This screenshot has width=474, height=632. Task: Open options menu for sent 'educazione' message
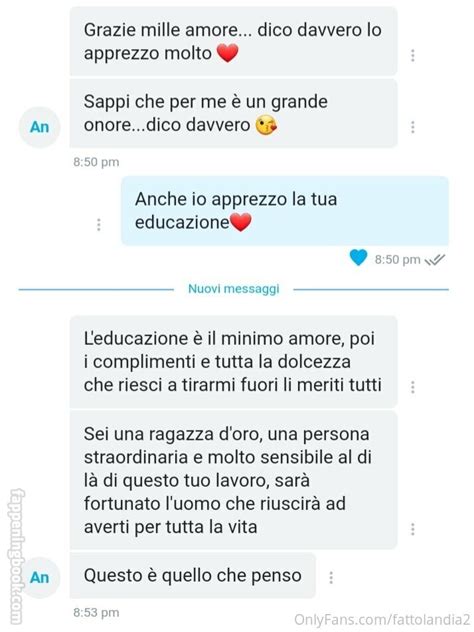pyautogui.click(x=99, y=225)
